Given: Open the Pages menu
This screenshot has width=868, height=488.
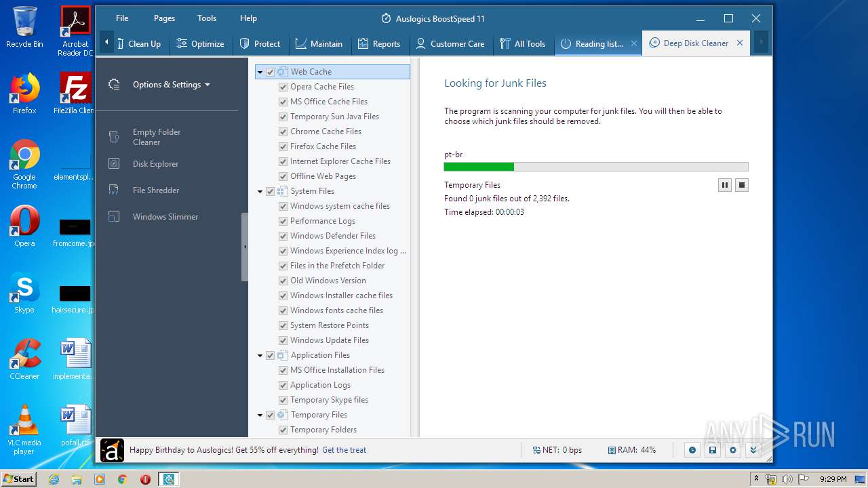Looking at the screenshot, I should 164,18.
